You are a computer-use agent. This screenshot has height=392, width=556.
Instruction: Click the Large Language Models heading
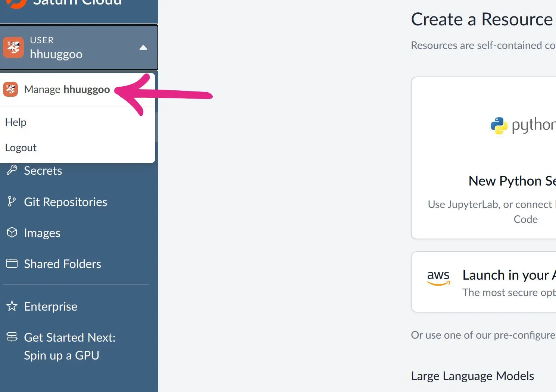point(472,376)
